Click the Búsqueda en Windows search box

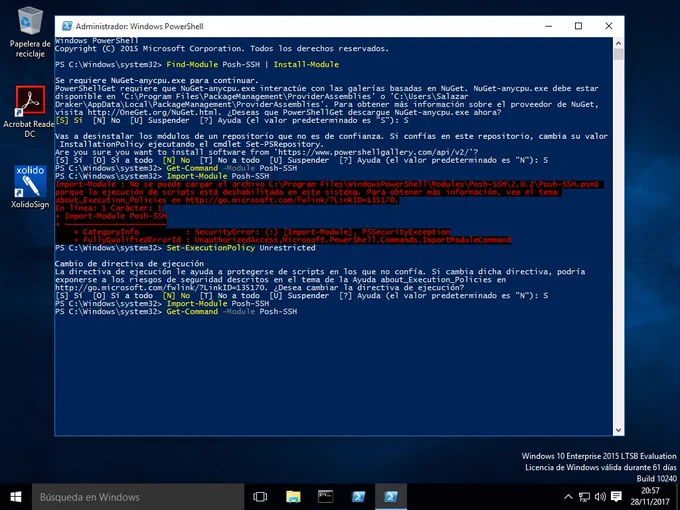[138, 497]
